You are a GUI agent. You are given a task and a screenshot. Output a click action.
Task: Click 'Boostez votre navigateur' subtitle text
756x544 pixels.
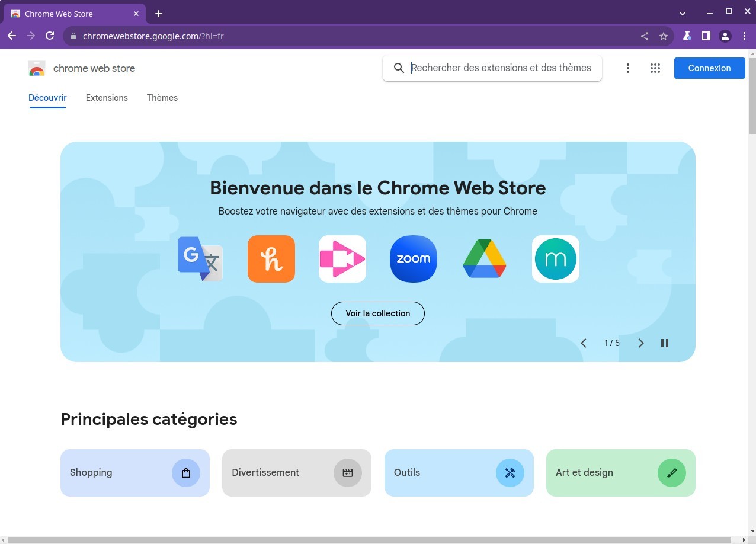pyautogui.click(x=378, y=211)
